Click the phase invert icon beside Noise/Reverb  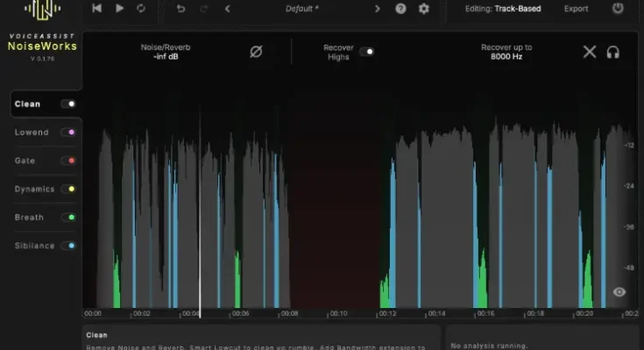coord(256,52)
